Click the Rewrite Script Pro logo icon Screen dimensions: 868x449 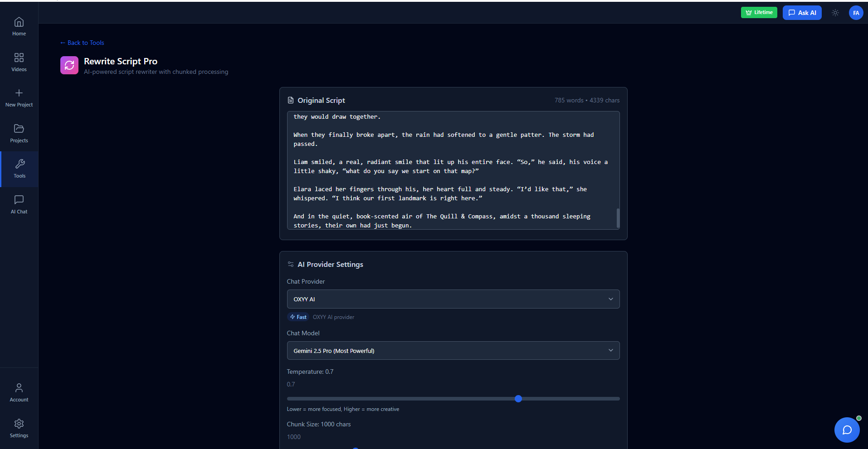(69, 65)
